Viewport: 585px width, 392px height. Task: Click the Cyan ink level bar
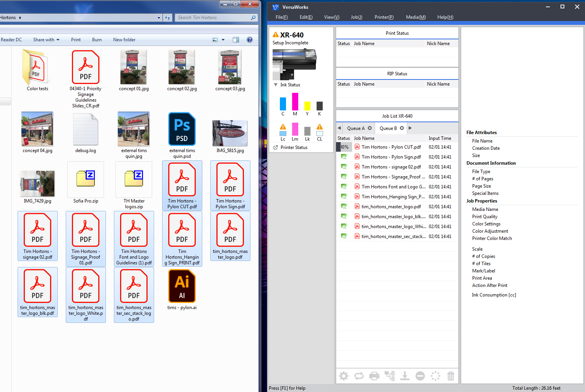point(283,104)
